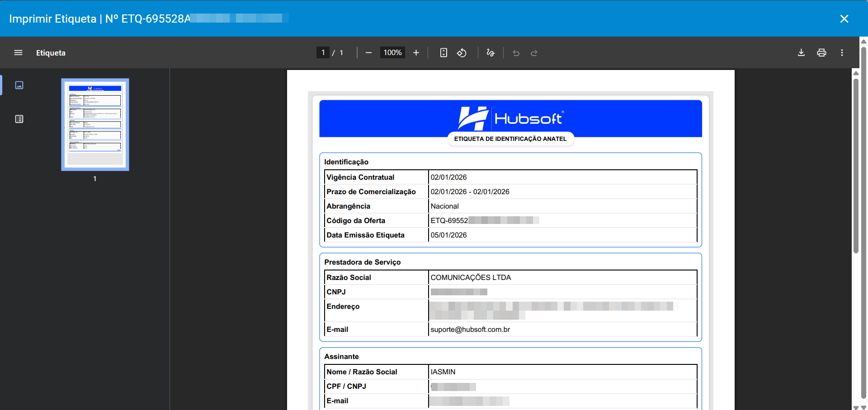This screenshot has height=410, width=868.
Task: Save the PDF using the download icon
Action: [801, 52]
